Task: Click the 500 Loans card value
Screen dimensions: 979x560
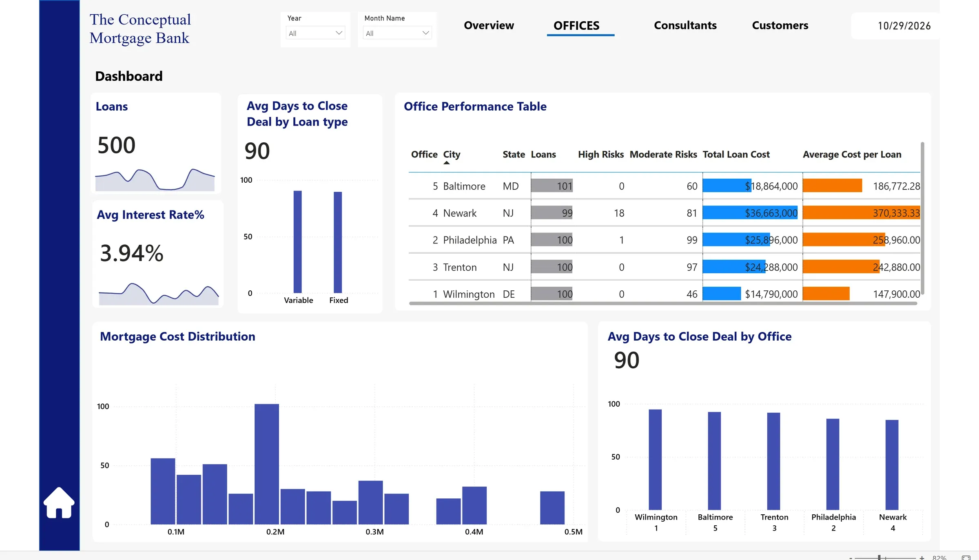Action: tap(116, 145)
